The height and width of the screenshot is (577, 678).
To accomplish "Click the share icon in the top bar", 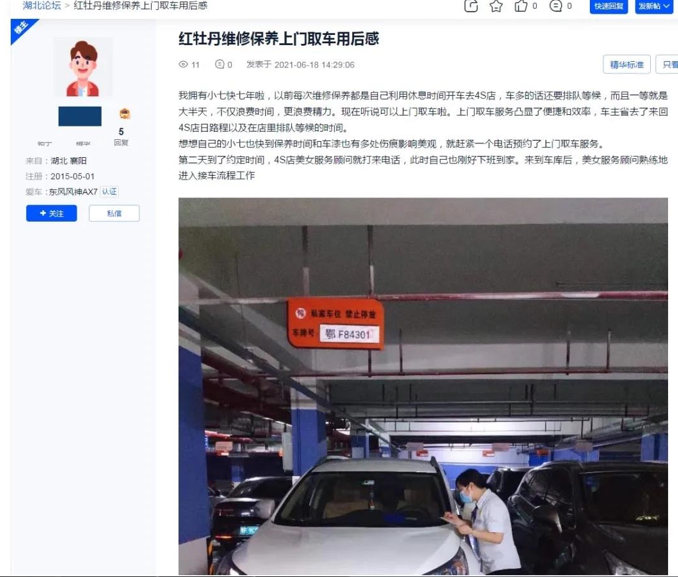I will [x=470, y=6].
